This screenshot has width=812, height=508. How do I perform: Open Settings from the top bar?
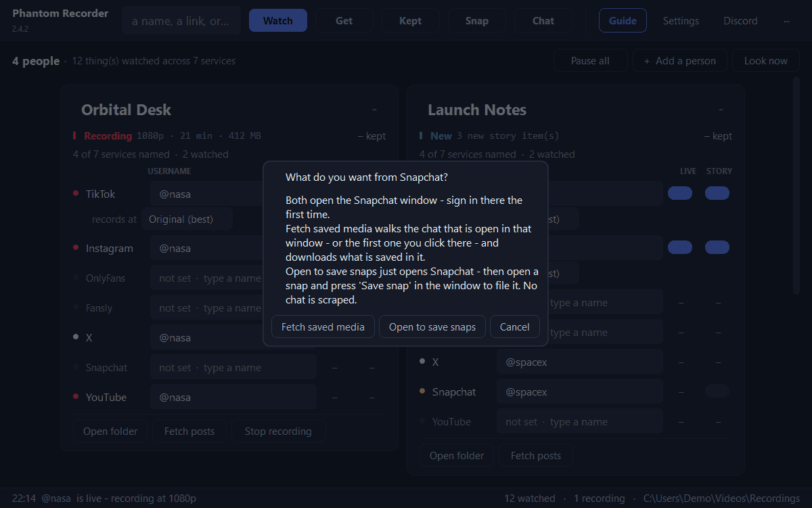tap(681, 21)
